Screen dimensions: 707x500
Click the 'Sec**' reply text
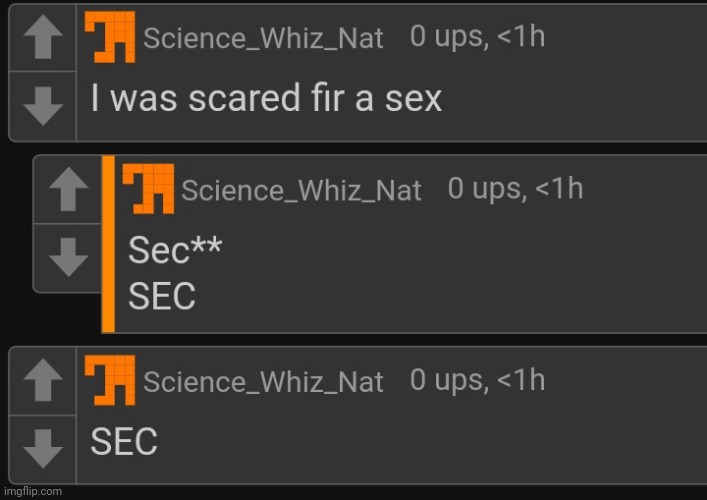pyautogui.click(x=173, y=251)
